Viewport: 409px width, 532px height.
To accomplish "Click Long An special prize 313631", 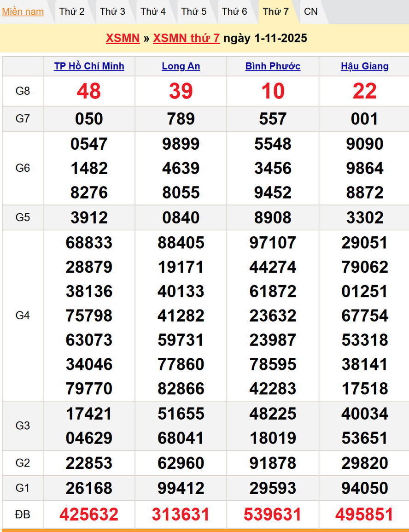I will [181, 514].
